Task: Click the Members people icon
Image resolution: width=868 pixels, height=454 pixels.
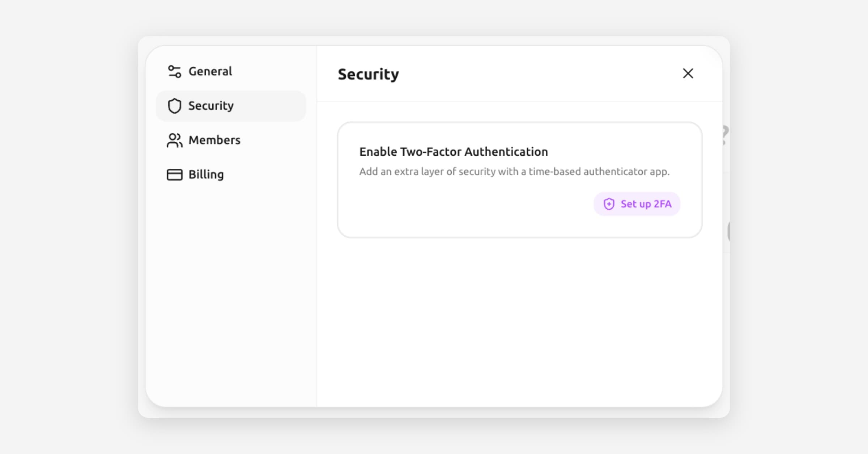Action: pos(174,140)
